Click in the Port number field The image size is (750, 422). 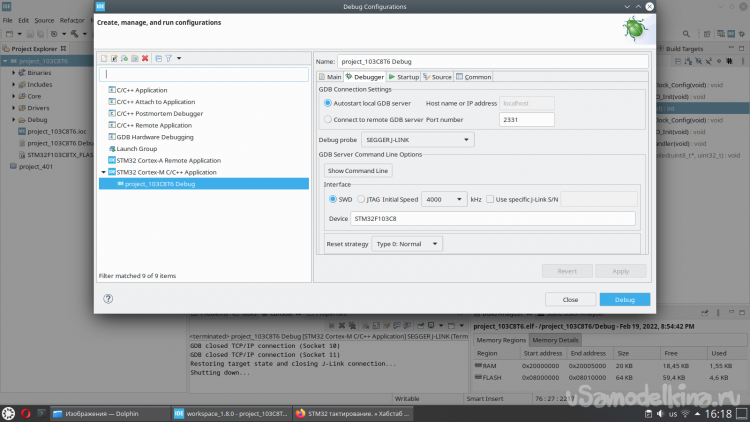pos(526,119)
